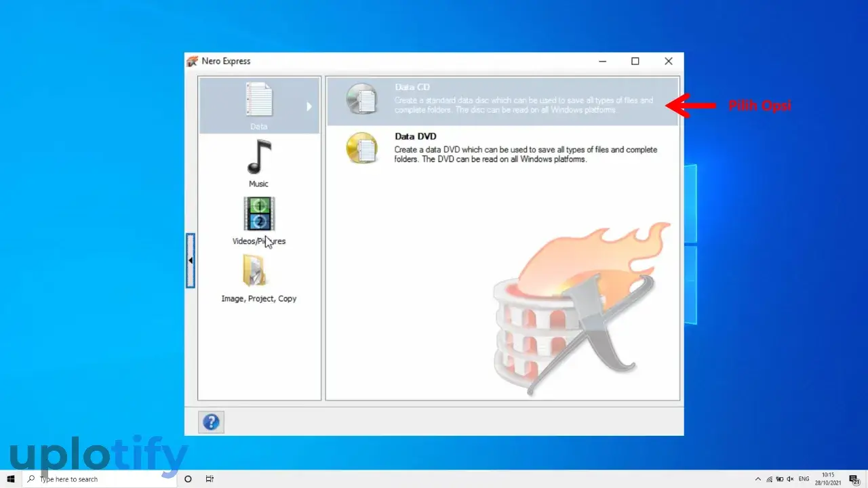Select the Music category note icon
The width and height of the screenshot is (868, 488).
click(x=258, y=157)
